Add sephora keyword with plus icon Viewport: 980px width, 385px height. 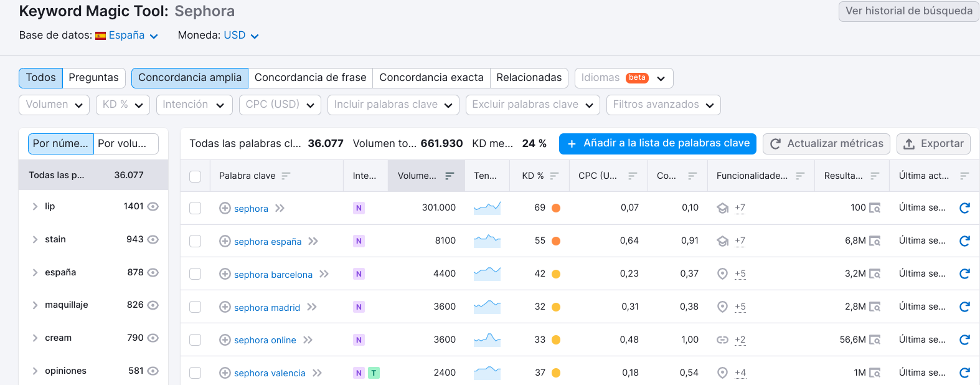225,208
